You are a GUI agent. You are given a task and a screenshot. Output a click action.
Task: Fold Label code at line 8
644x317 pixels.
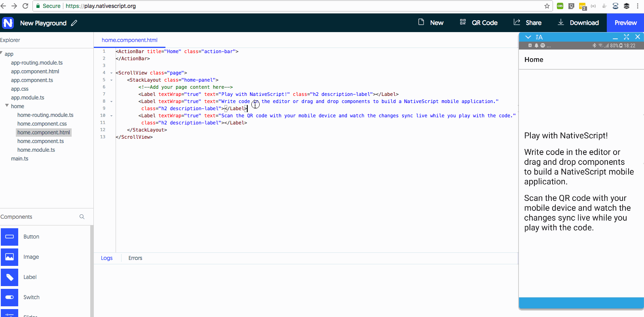(111, 101)
